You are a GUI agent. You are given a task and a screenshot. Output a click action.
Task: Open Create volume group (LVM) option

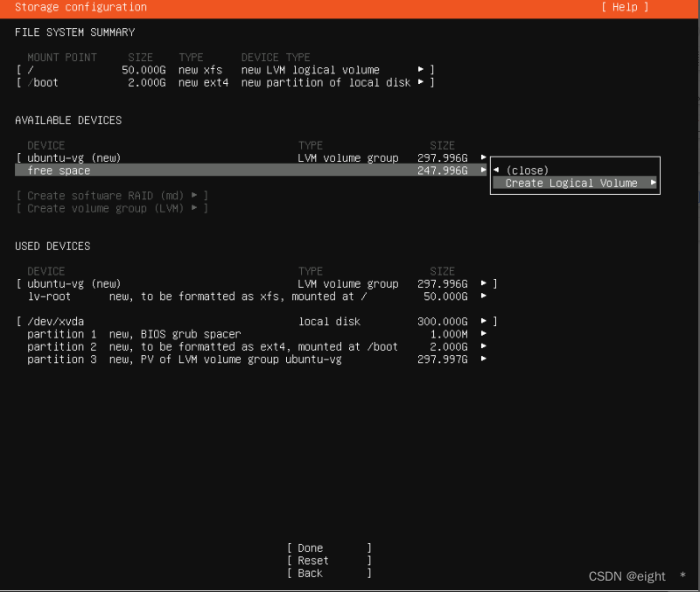(110, 208)
